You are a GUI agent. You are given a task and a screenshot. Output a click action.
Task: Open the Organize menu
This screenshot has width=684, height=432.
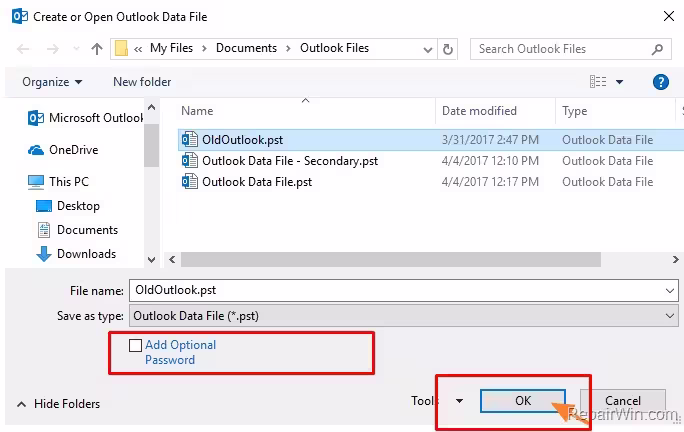click(x=52, y=82)
